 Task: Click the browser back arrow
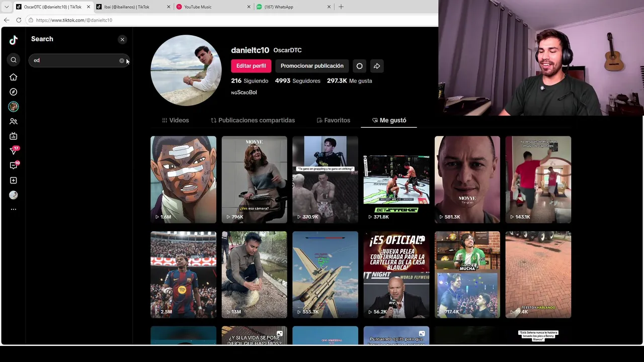click(x=6, y=20)
